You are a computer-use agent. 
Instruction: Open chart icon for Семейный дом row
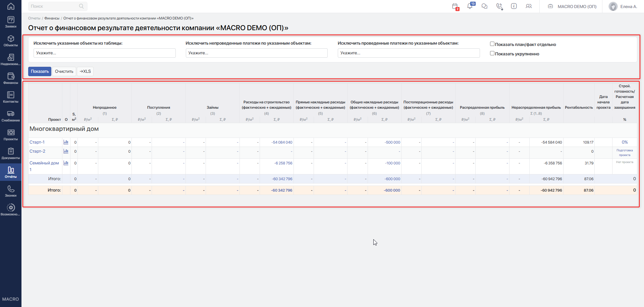point(66,163)
